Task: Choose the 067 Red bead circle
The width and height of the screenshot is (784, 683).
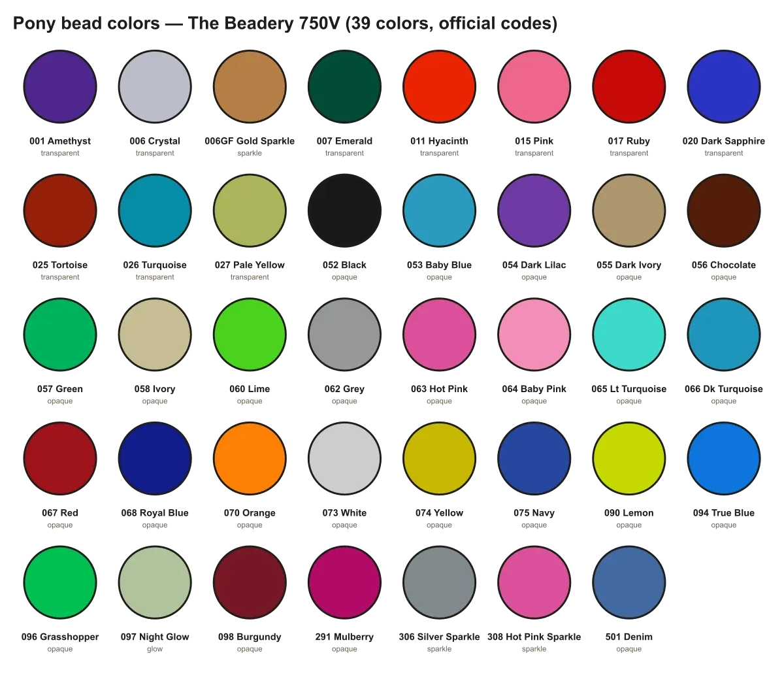Action: [60, 459]
